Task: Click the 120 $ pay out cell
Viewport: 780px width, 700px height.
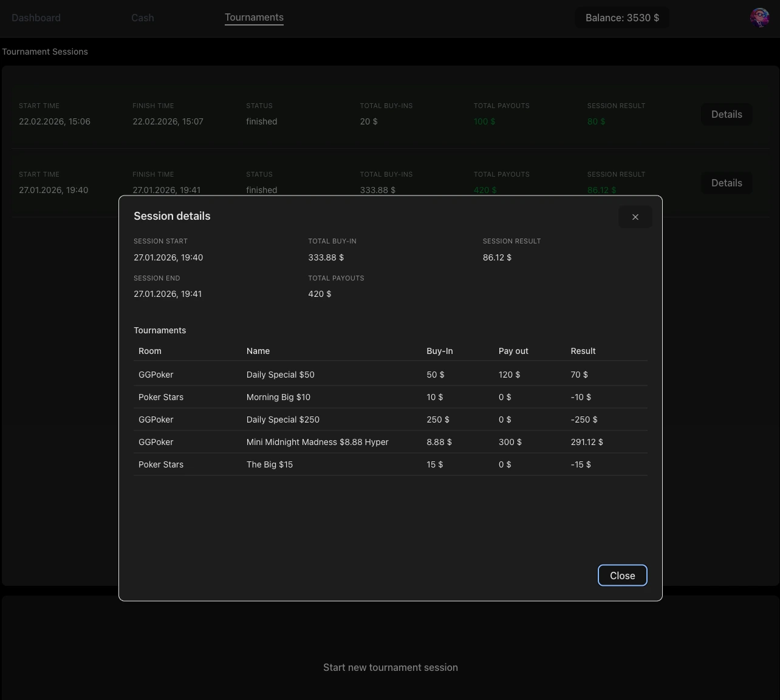Action: pyautogui.click(x=510, y=375)
